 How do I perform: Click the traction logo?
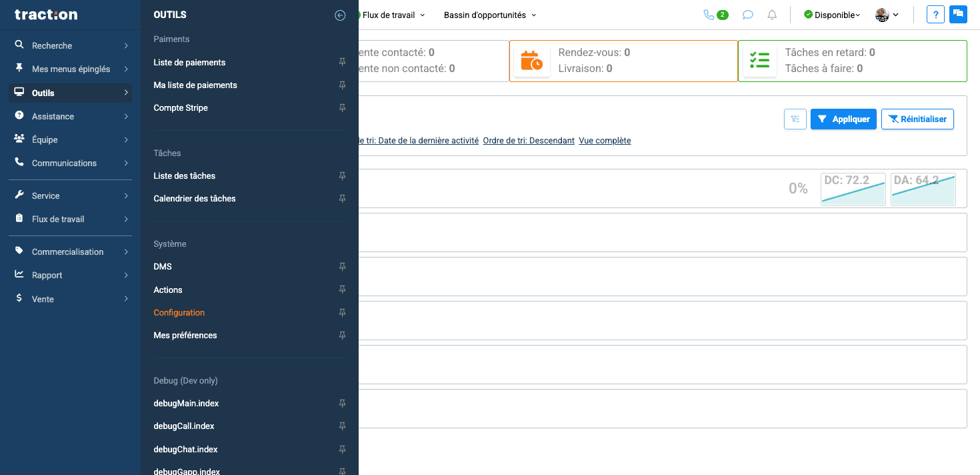[x=46, y=15]
